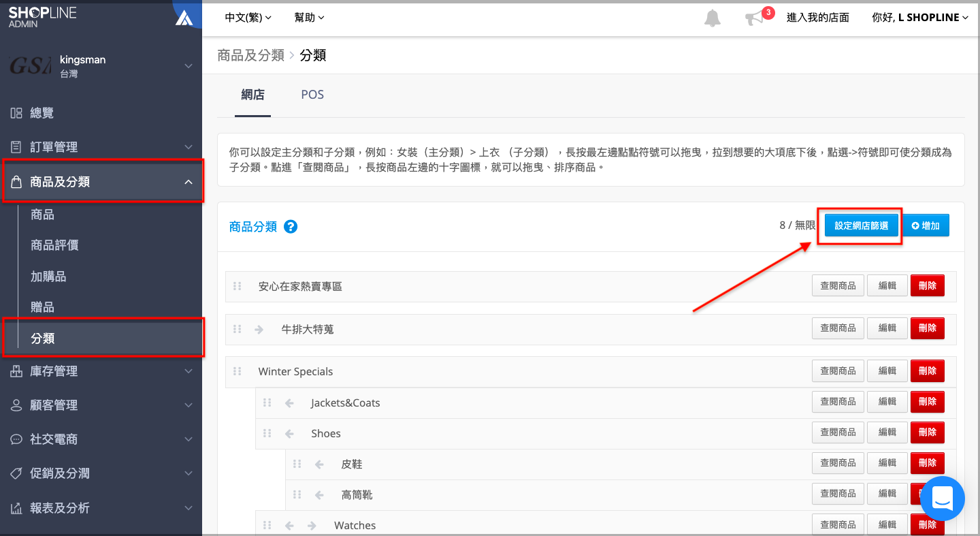
Task: Click 編輯 for Jackets&Coats
Action: pos(887,403)
